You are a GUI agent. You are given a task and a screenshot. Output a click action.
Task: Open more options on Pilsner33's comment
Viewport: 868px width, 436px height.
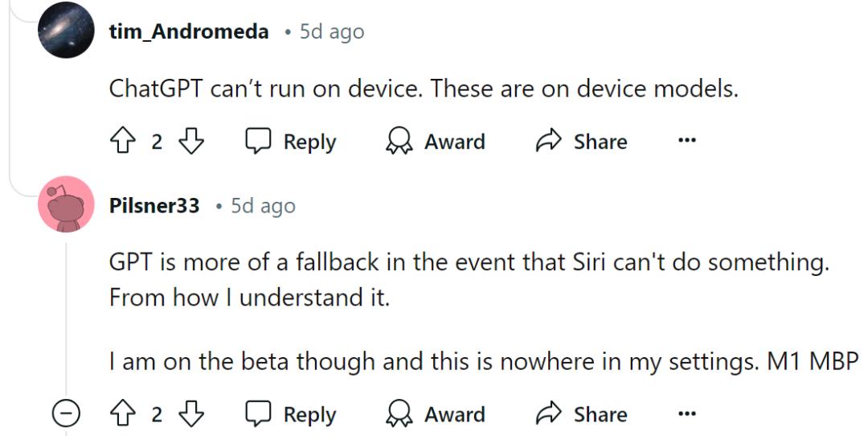686,414
